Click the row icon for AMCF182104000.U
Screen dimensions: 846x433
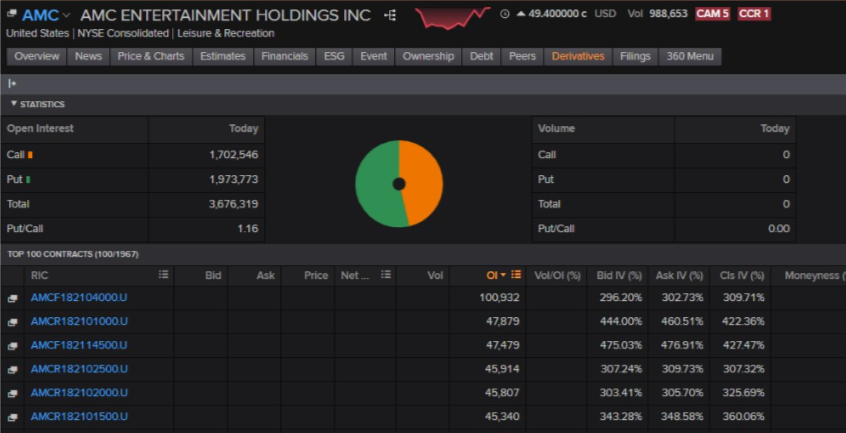pos(12,298)
